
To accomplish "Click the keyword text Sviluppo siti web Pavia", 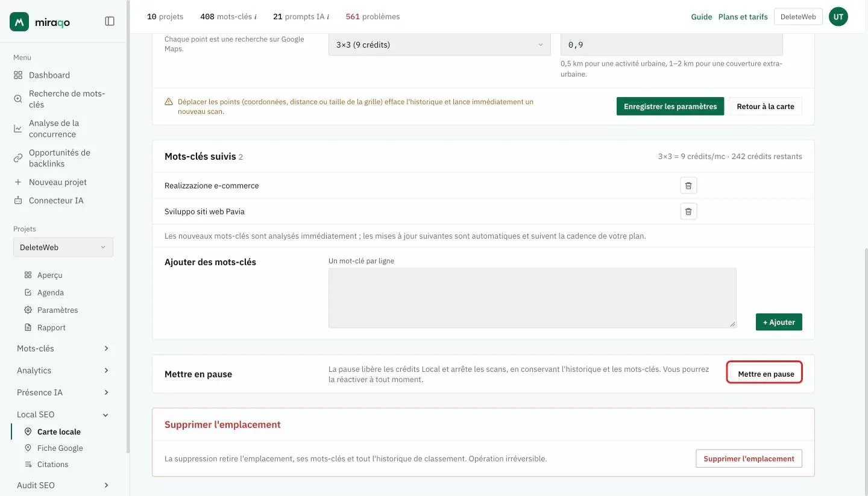I will coord(204,212).
